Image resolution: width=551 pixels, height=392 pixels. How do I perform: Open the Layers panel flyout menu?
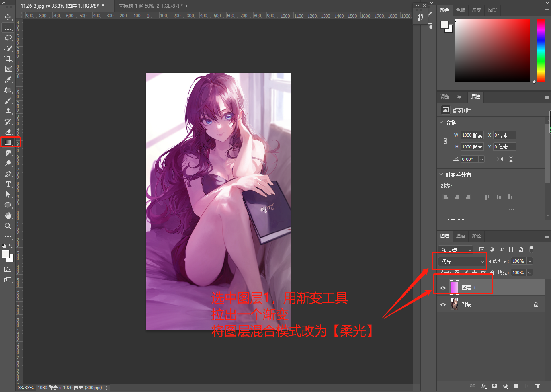[547, 236]
